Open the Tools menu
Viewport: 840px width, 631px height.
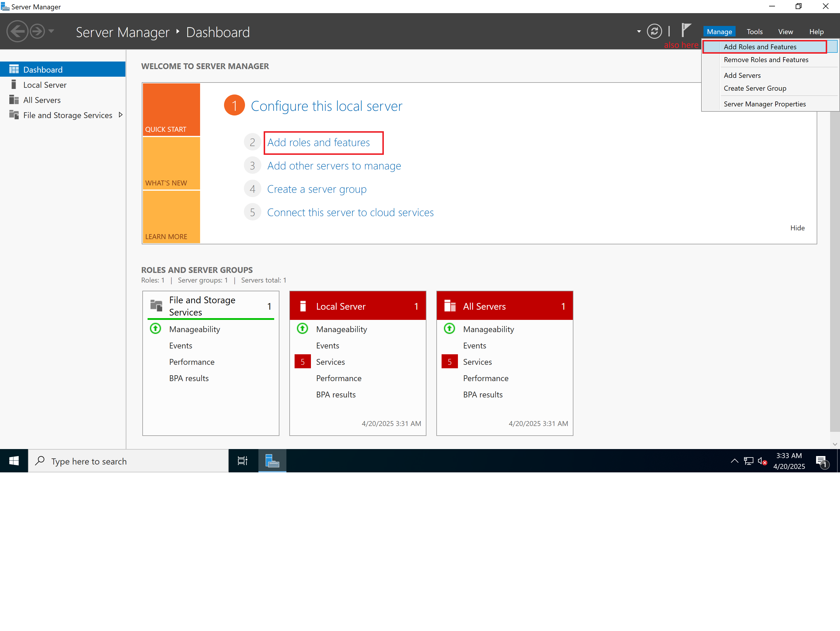[754, 31]
